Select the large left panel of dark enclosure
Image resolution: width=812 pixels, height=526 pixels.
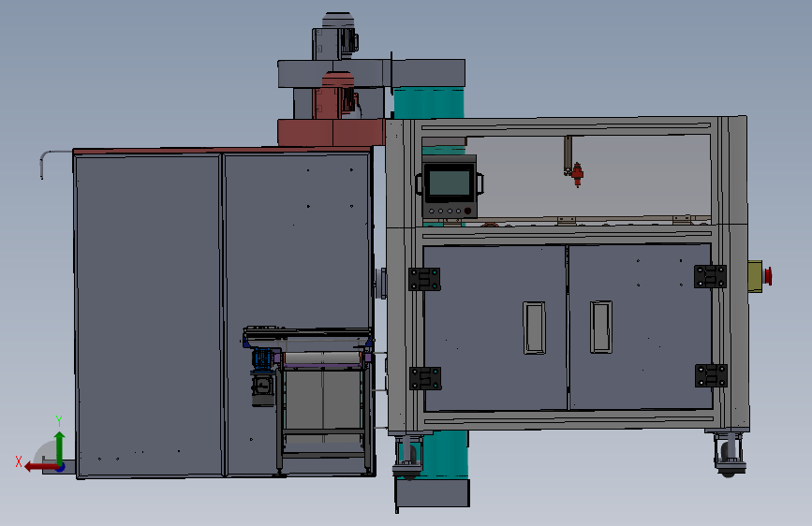(x=148, y=314)
